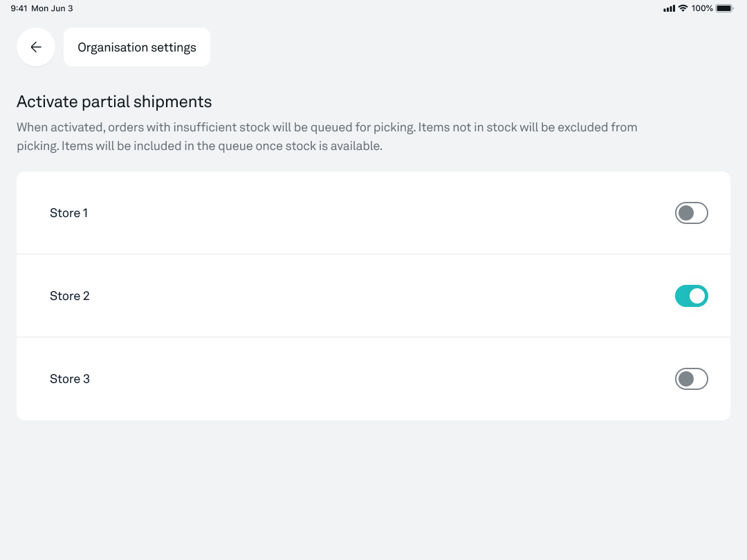Click the description line starting 'picking. Items will'
This screenshot has height=560, width=747.
click(x=200, y=146)
